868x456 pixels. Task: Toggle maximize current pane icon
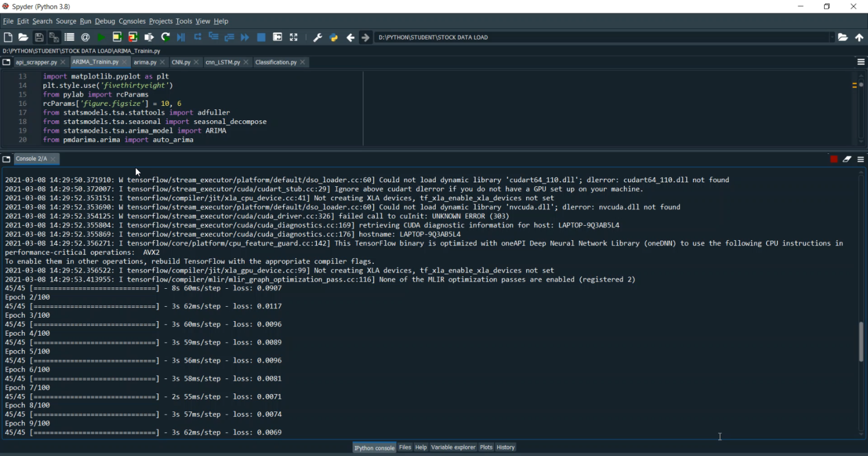(277, 37)
